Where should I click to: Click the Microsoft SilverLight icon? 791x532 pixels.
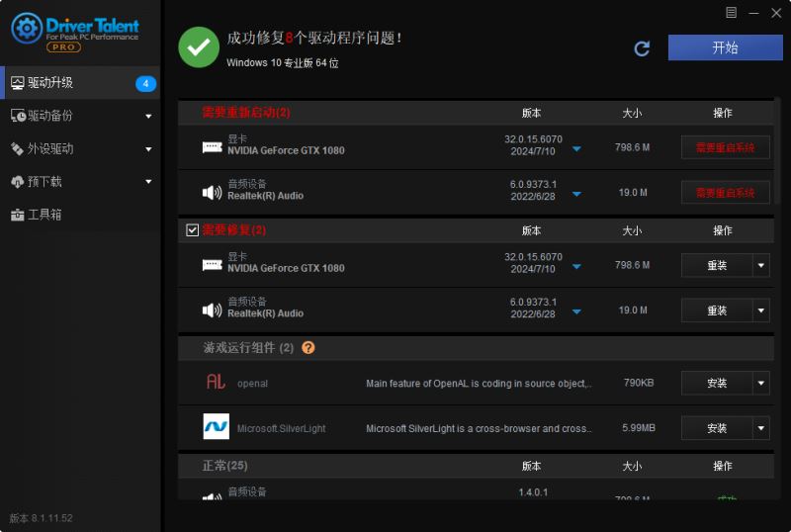pos(216,426)
